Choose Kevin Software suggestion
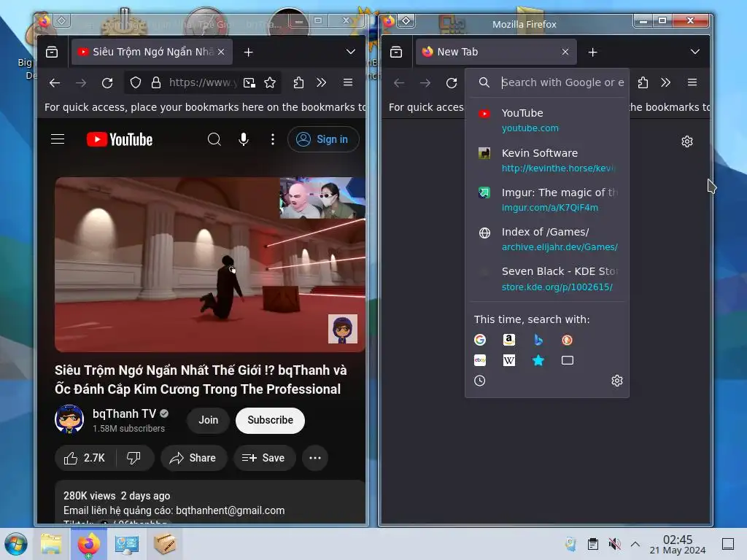747x560 pixels. tap(547, 160)
